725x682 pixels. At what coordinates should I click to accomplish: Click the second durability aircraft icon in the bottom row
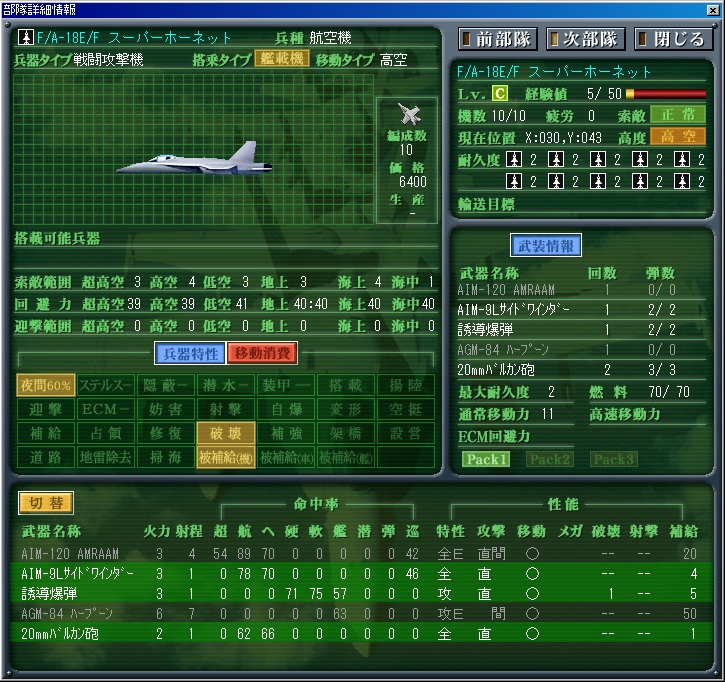556,181
